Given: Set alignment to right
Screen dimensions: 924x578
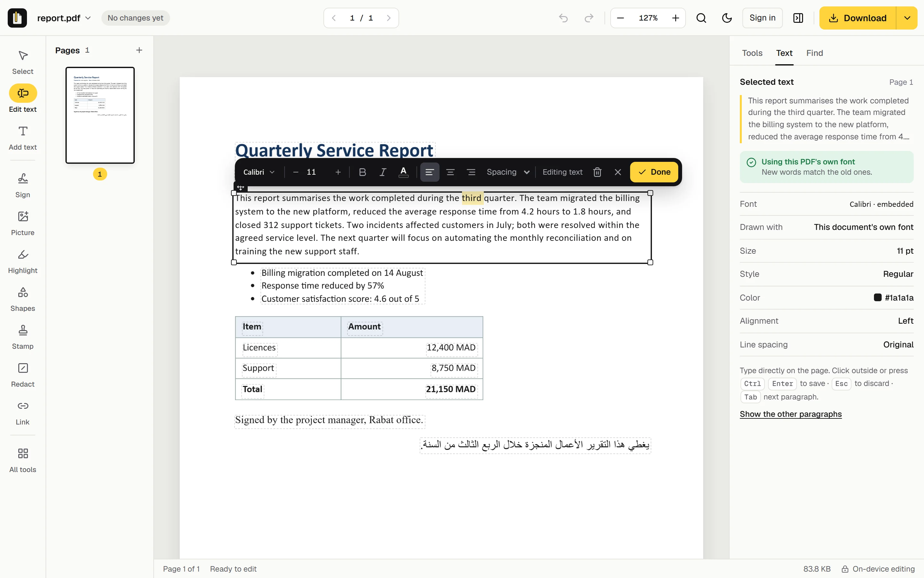Looking at the screenshot, I should pos(471,172).
